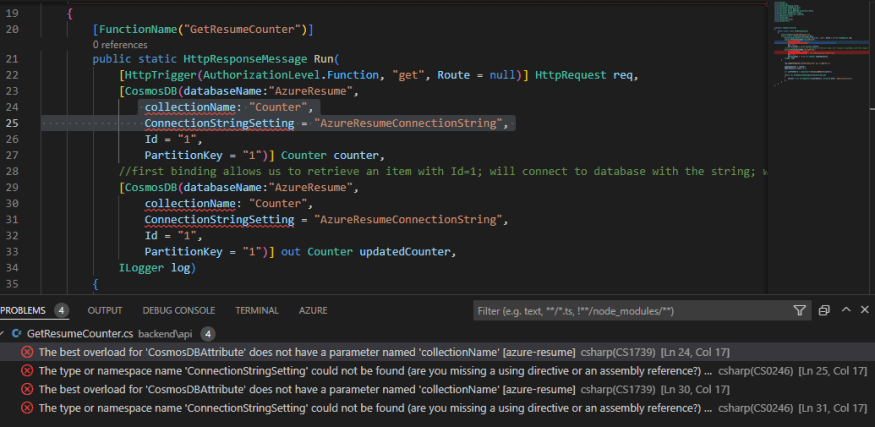The image size is (875, 427).
Task: Open the DEBUG CONSOLE tab
Action: pos(179,310)
